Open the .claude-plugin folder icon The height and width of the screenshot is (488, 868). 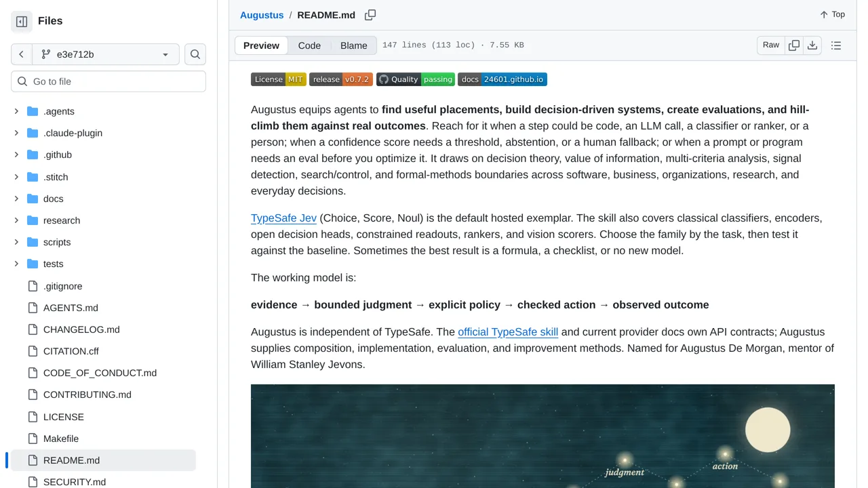click(33, 133)
